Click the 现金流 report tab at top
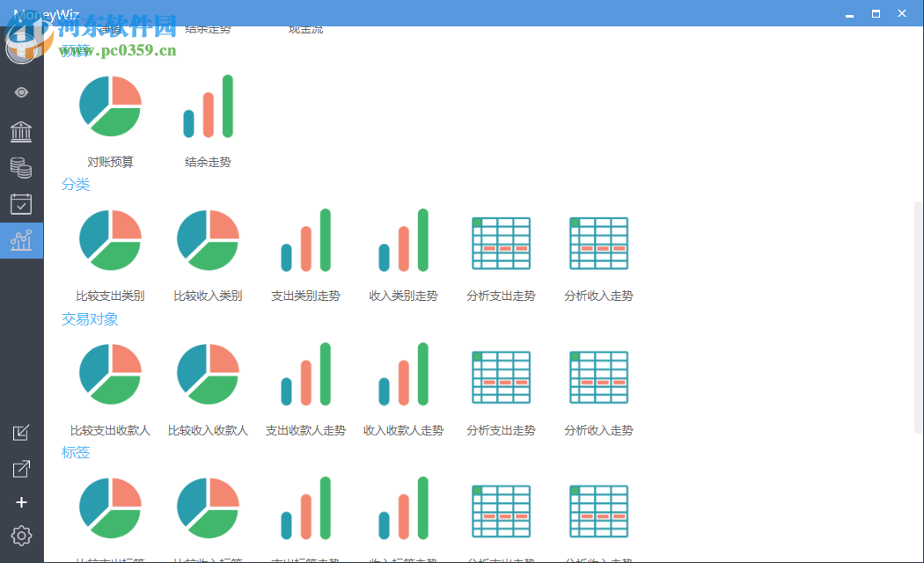 (306, 27)
